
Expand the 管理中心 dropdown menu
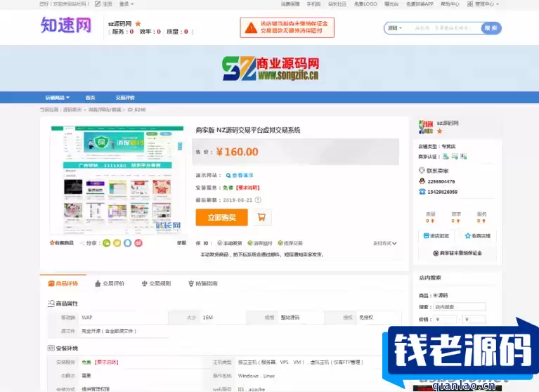coord(487,4)
